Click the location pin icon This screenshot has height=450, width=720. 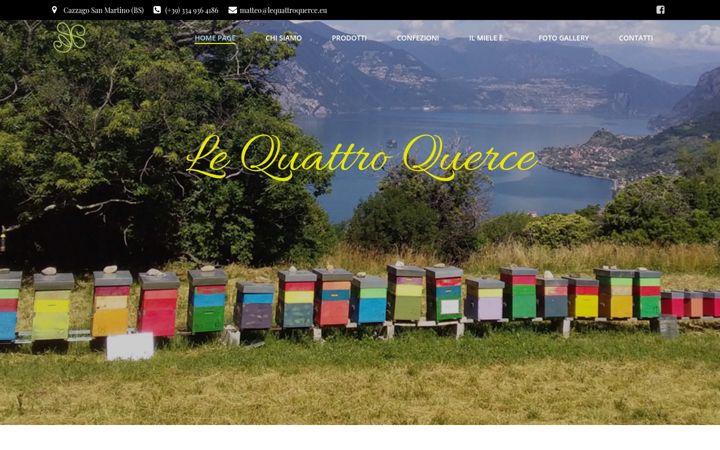coord(54,10)
